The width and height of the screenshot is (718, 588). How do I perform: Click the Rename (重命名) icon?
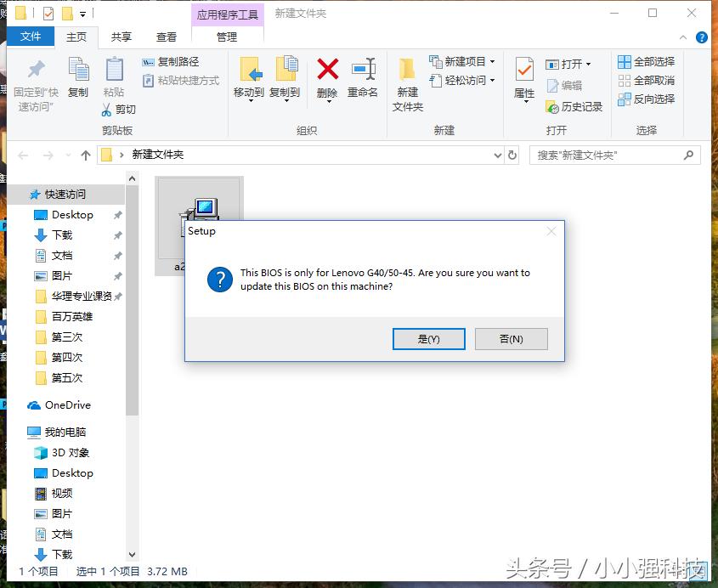(363, 69)
